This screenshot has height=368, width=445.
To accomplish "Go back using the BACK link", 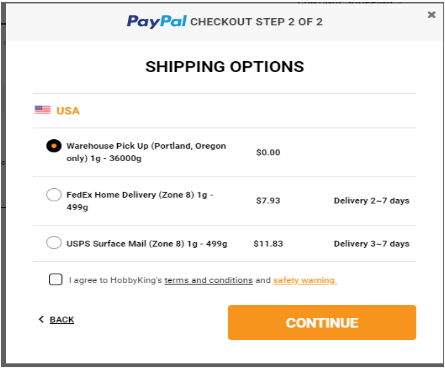I will pyautogui.click(x=62, y=320).
